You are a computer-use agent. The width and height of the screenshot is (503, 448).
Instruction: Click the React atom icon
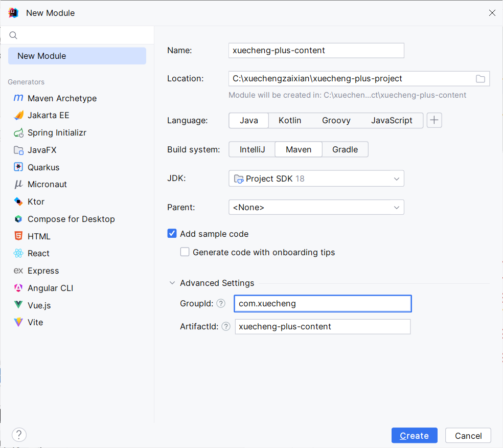(18, 253)
